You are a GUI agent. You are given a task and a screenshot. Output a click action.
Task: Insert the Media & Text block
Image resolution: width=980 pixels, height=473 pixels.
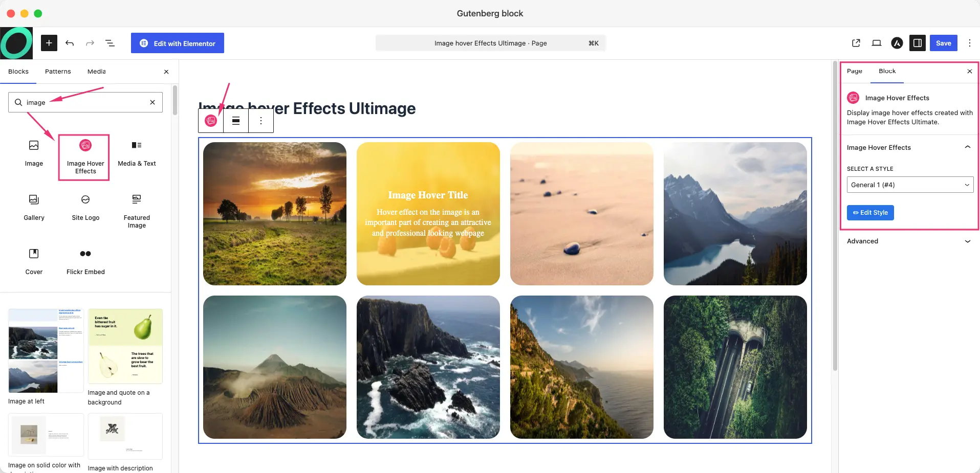[137, 154]
